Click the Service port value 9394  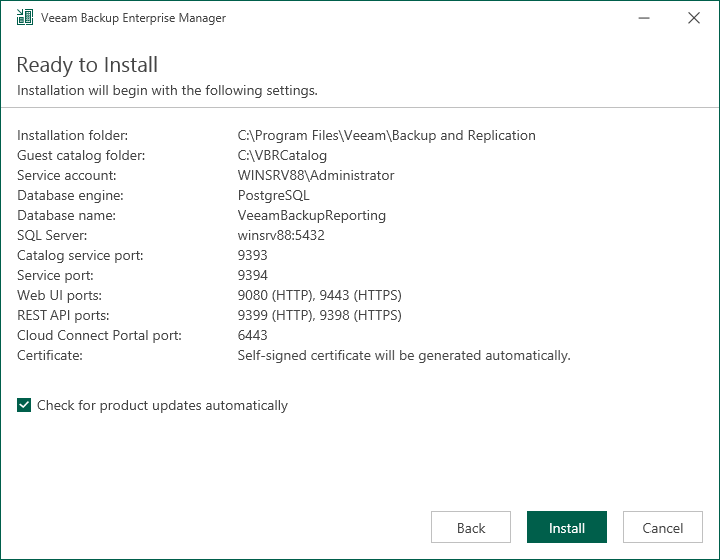[252, 275]
